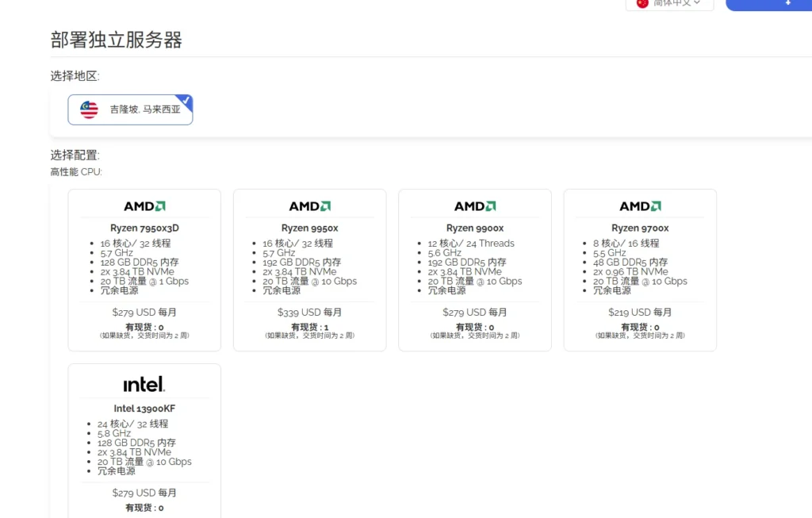Click the Intel logo on 13900KF card
Viewport: 812px width, 518px height.
pyautogui.click(x=144, y=385)
